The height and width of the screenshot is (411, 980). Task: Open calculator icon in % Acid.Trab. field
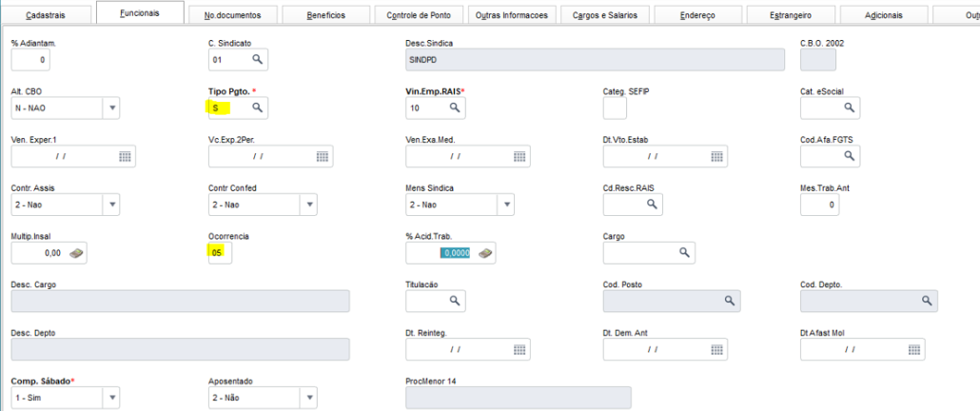(x=485, y=253)
